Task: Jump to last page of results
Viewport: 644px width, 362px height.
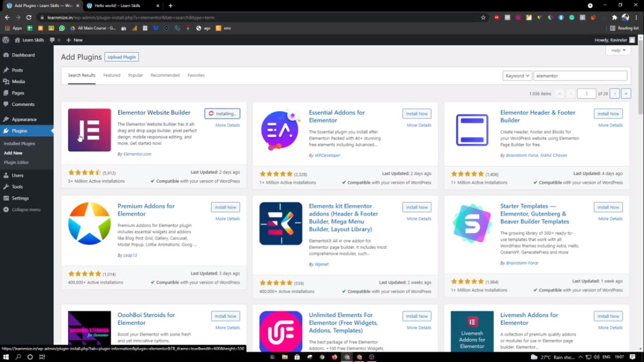Action: coord(626,94)
